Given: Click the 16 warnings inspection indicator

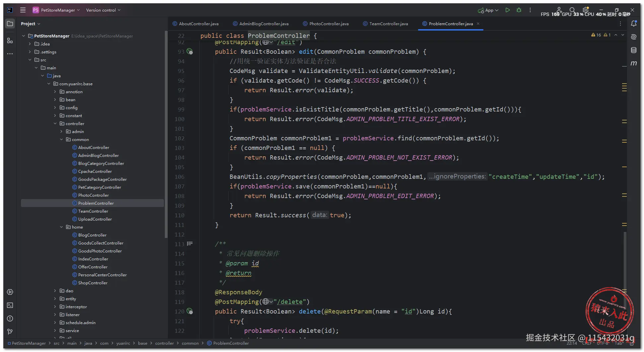Looking at the screenshot, I should click(x=596, y=35).
